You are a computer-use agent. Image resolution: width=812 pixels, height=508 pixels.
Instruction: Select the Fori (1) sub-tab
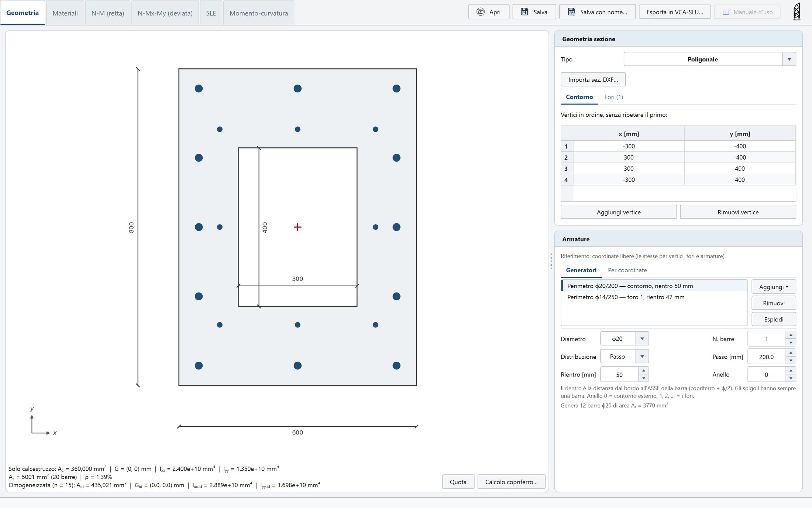[x=613, y=97]
